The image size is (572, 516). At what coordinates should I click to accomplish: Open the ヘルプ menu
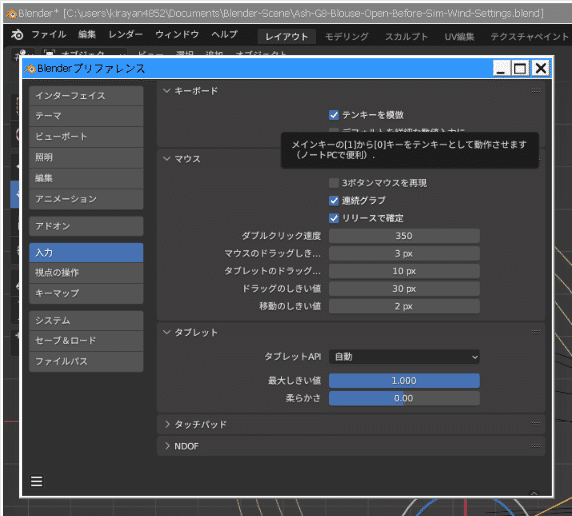point(224,35)
